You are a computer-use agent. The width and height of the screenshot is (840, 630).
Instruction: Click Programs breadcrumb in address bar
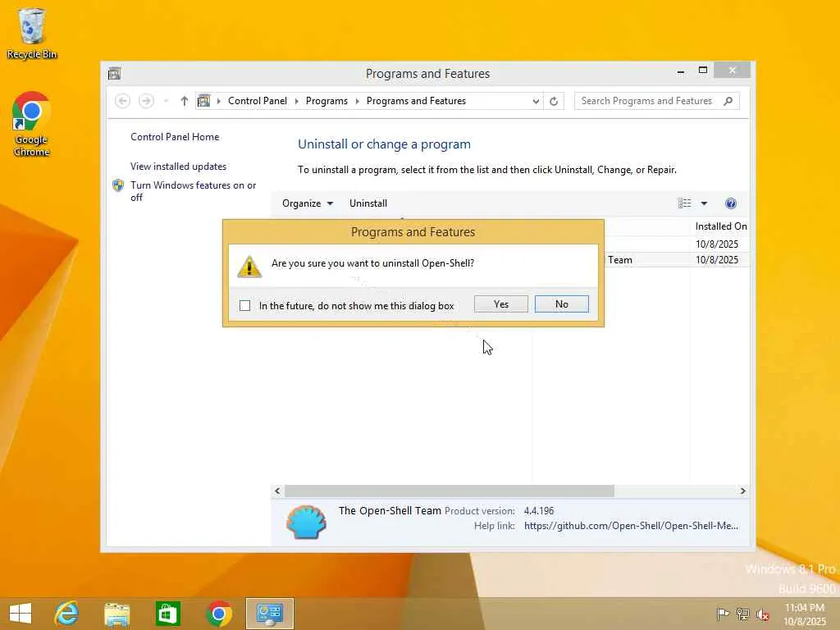point(326,101)
